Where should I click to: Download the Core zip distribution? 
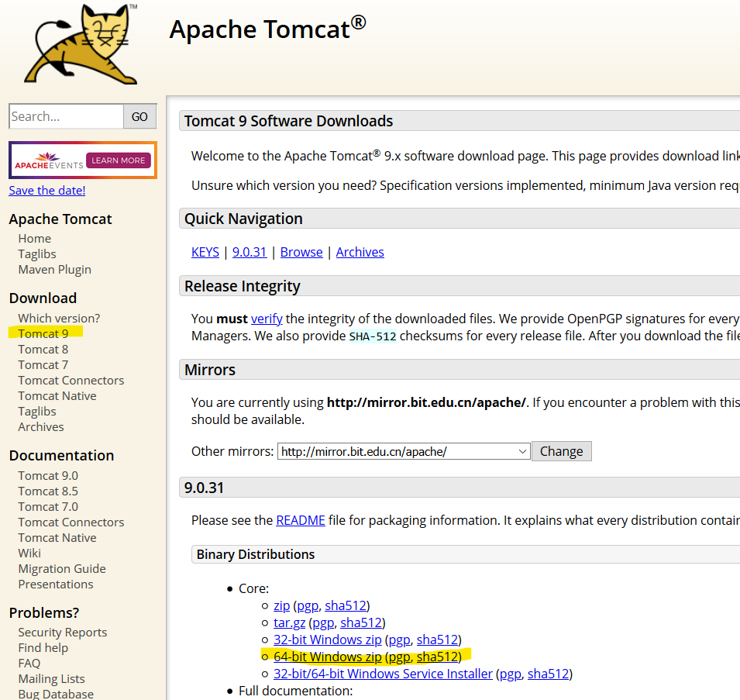[282, 605]
